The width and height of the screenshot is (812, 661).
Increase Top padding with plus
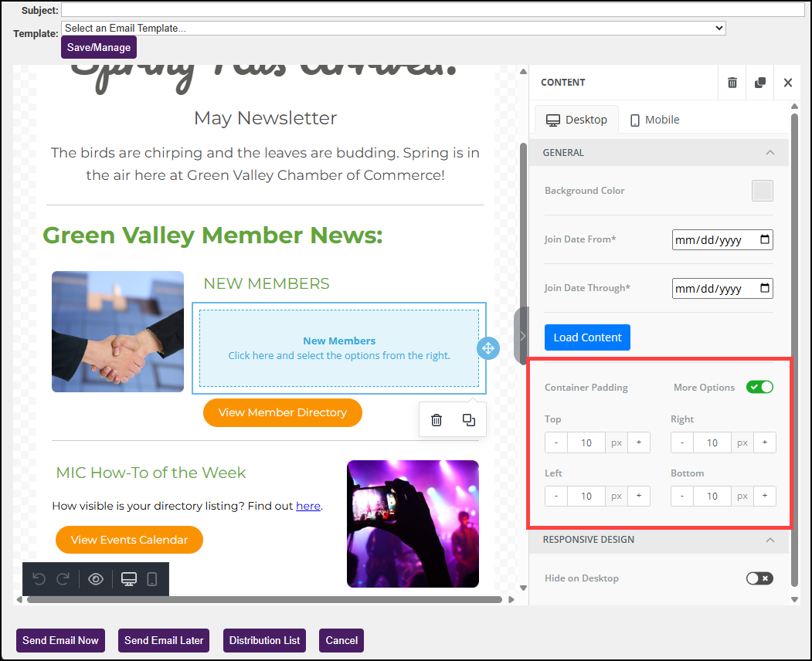(638, 442)
